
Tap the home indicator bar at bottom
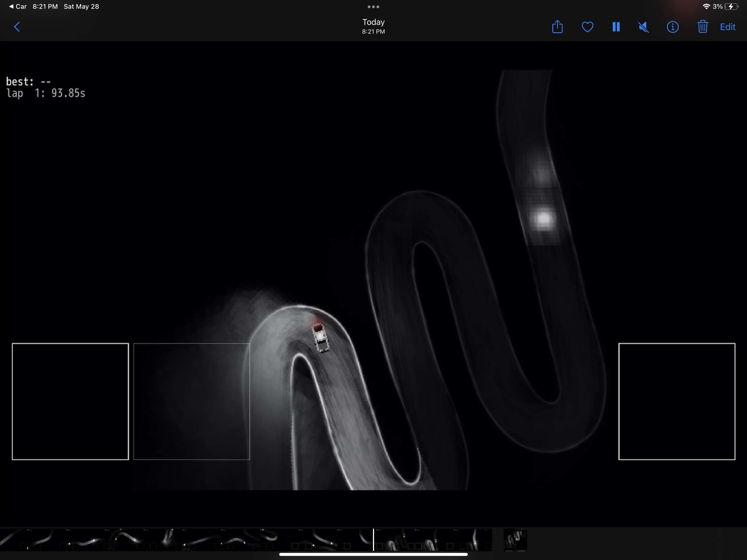[x=373, y=554]
